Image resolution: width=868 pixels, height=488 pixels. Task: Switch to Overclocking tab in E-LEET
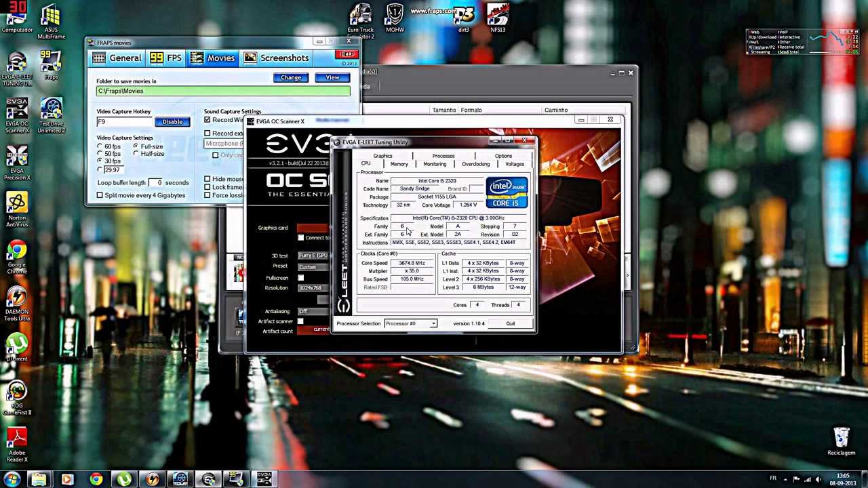475,164
